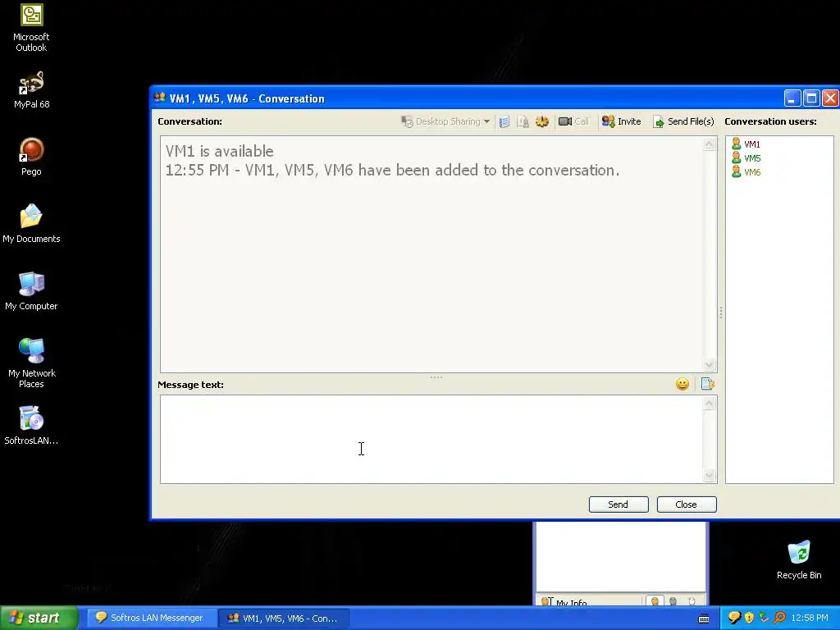Click the document search toolbar icon

(x=523, y=121)
